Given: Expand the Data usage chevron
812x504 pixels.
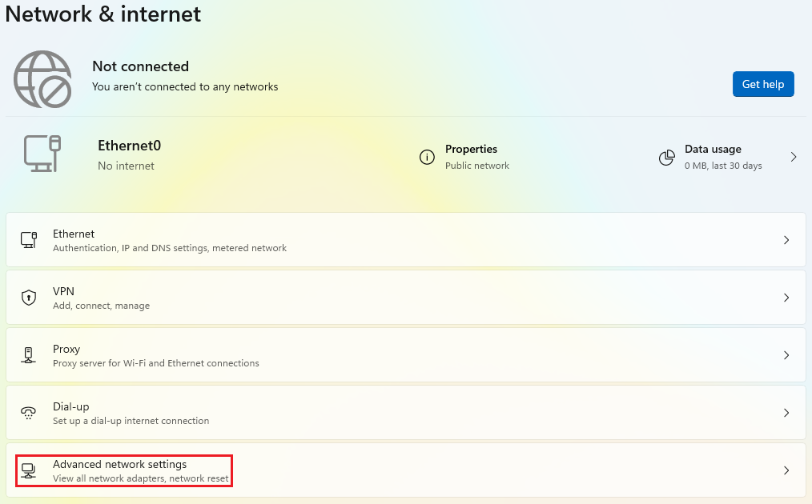Looking at the screenshot, I should coord(794,157).
